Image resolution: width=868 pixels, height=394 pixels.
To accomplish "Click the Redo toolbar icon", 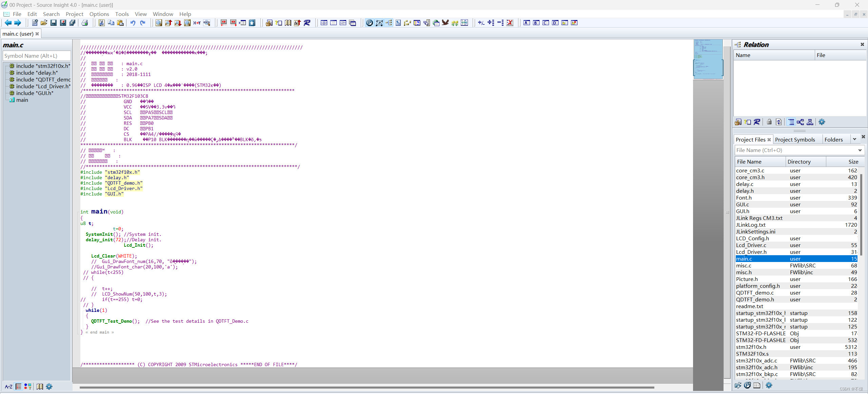I will [143, 23].
